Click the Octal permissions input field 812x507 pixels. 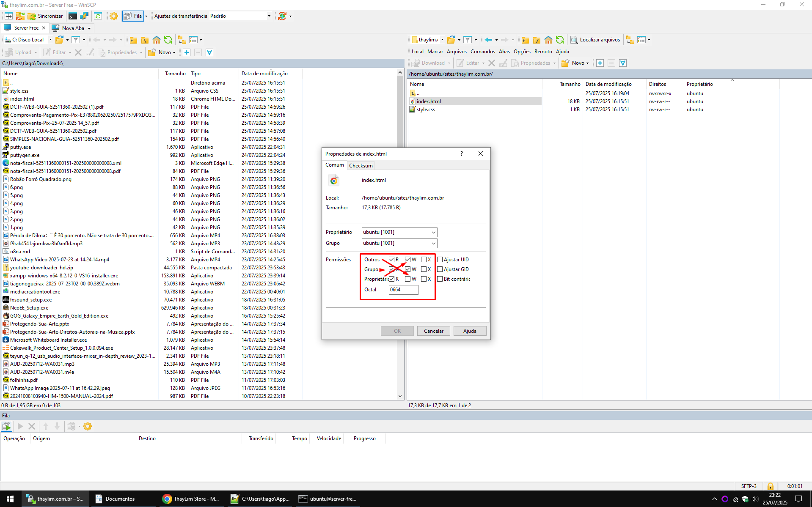coord(403,290)
